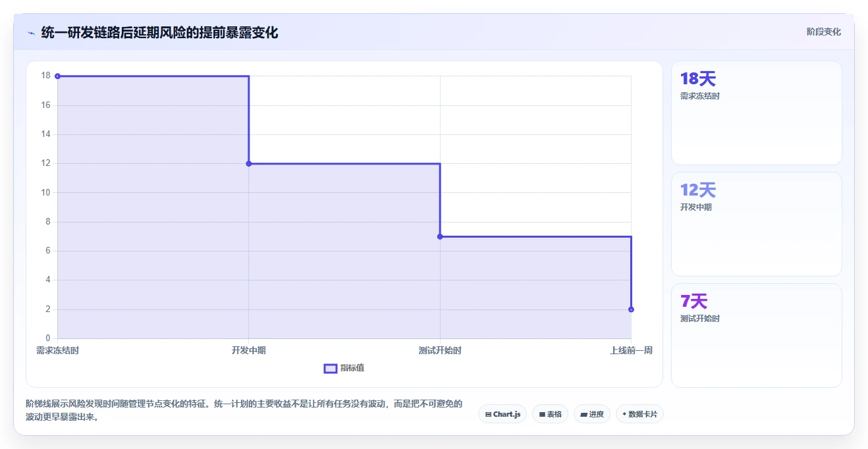Click the 需求冻结时 x-axis label
The width and height of the screenshot is (868, 449).
tap(57, 350)
